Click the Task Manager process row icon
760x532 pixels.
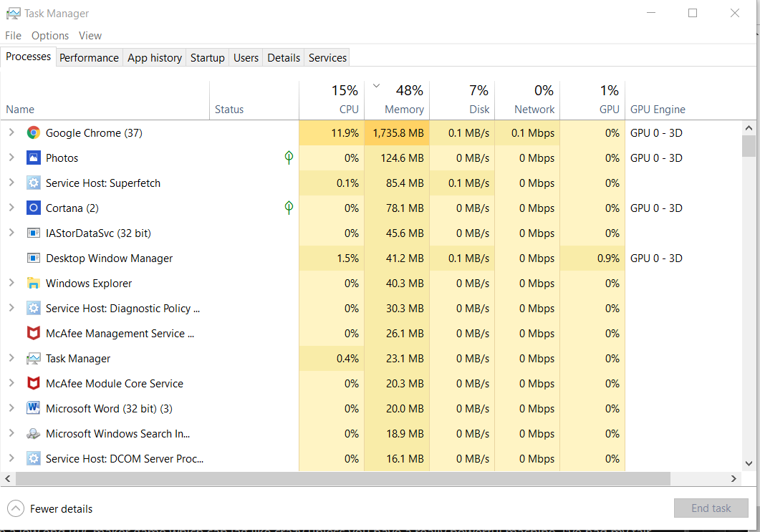pos(34,359)
